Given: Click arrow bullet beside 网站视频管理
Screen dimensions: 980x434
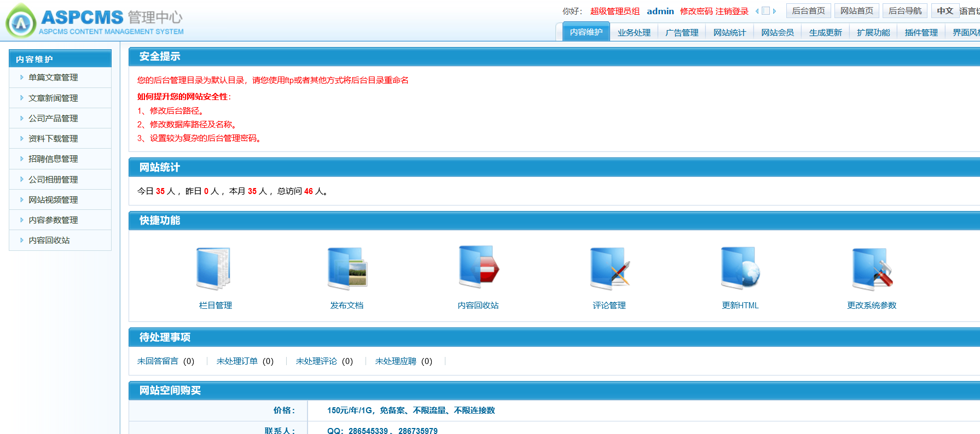Looking at the screenshot, I should 22,200.
